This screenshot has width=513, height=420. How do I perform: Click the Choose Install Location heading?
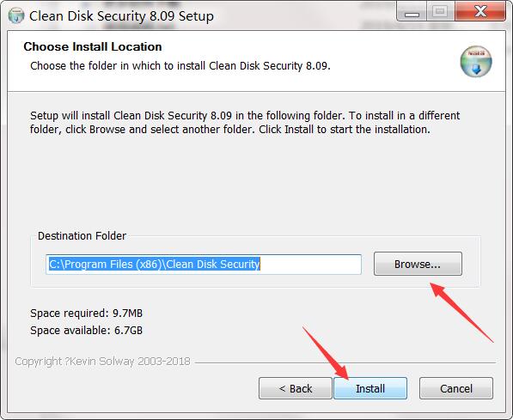click(93, 46)
